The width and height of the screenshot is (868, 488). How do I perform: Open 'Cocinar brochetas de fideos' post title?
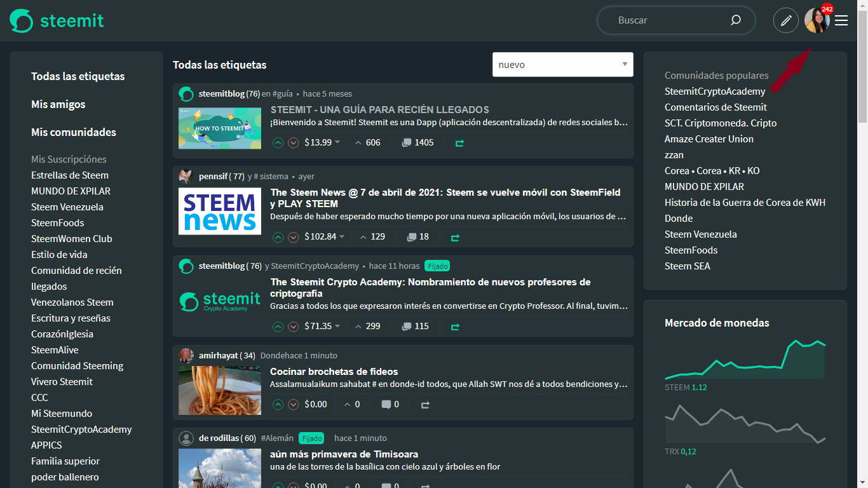point(334,372)
